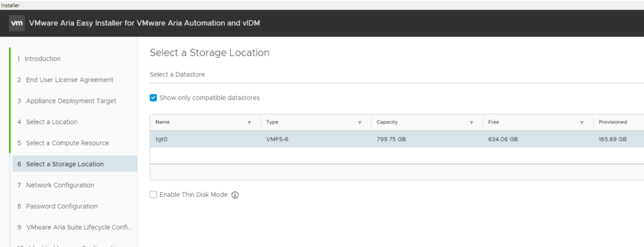Viewport: 644px width, 247px height.
Task: Select the tgt0 datastore row
Action: (x=397, y=139)
